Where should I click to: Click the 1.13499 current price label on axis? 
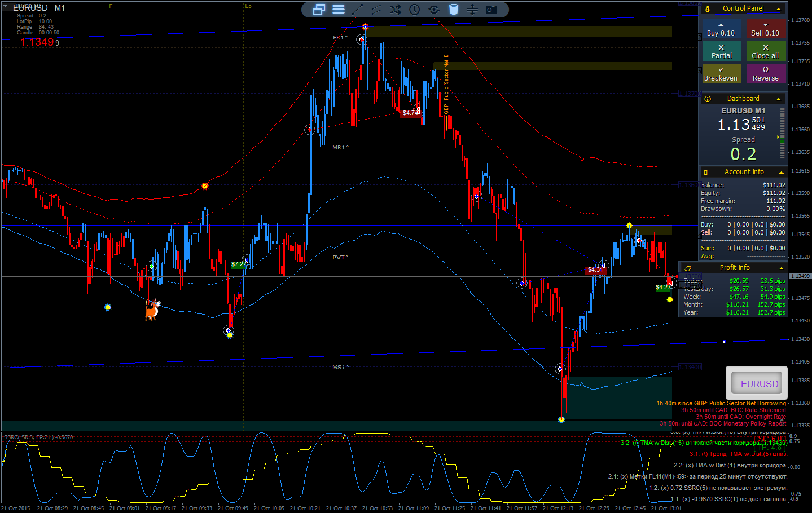click(800, 276)
